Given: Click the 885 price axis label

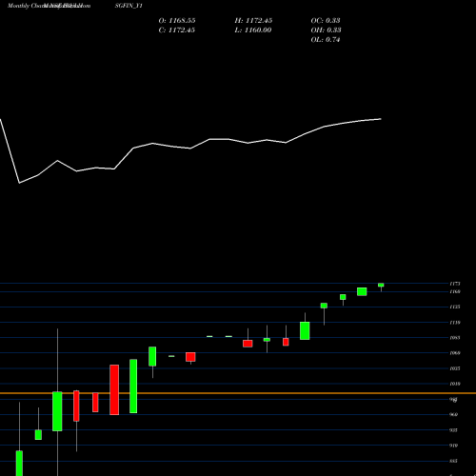Looking at the screenshot, I should tap(454, 461).
